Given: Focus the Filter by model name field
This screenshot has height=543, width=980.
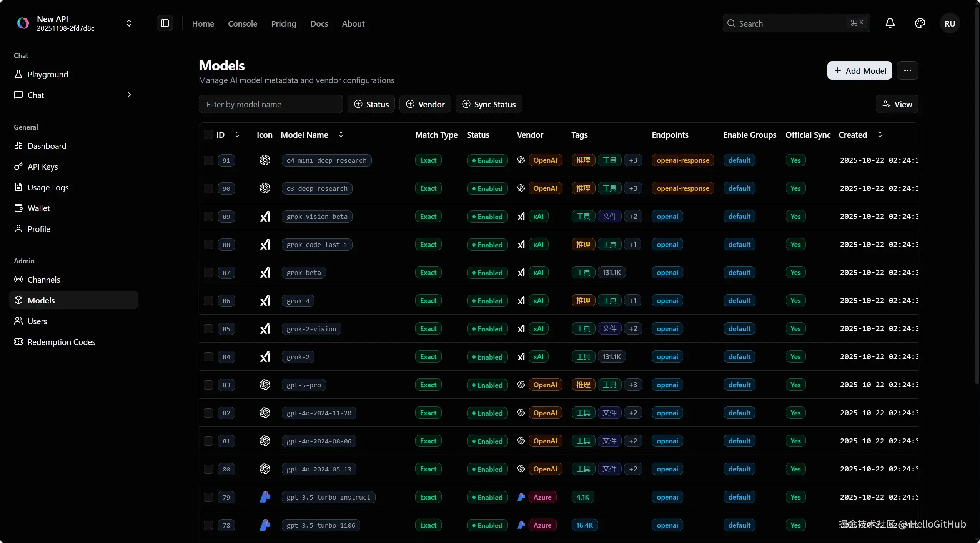Looking at the screenshot, I should pos(271,104).
